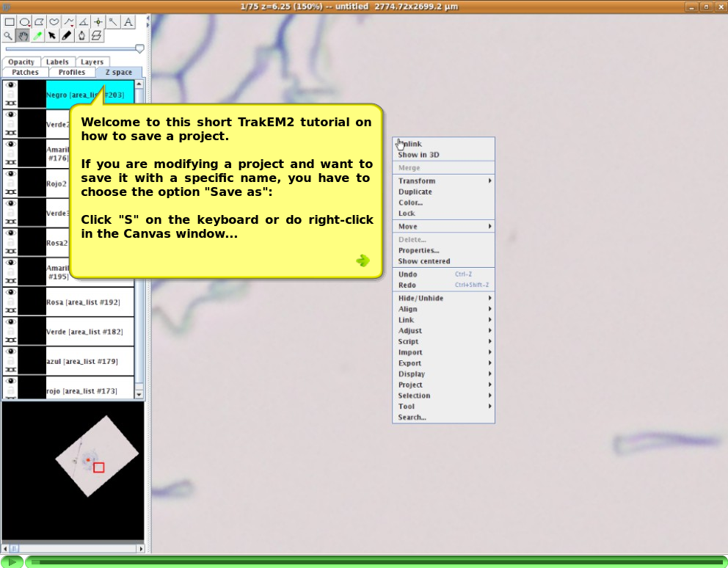The image size is (728, 568).
Task: Open the Patches tab
Action: (25, 72)
